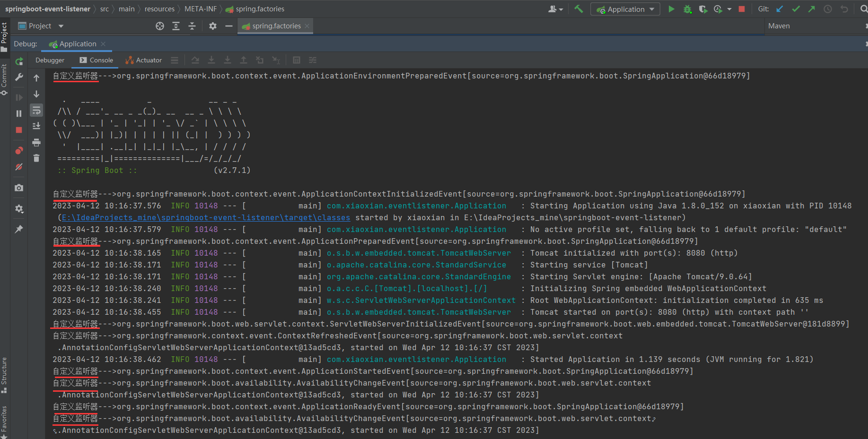The width and height of the screenshot is (868, 439).
Task: Toggle the Project tool window stripe button
Action: (4, 37)
